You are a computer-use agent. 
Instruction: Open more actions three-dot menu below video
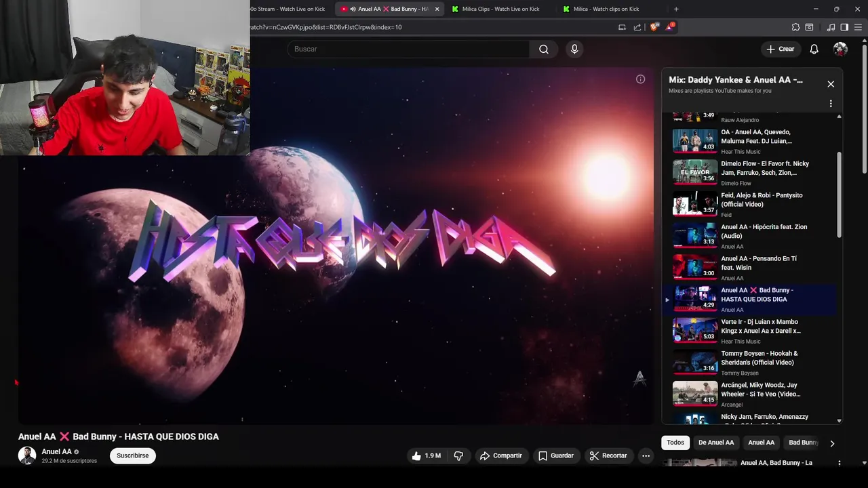(x=646, y=455)
